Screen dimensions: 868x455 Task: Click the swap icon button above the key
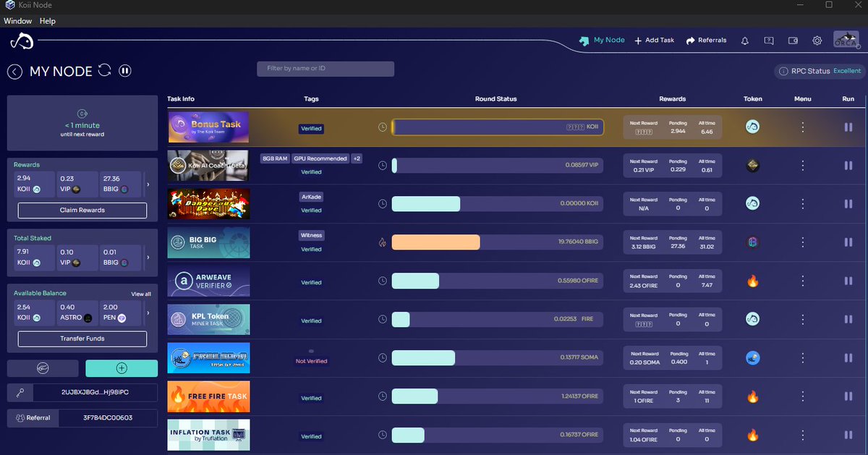43,368
